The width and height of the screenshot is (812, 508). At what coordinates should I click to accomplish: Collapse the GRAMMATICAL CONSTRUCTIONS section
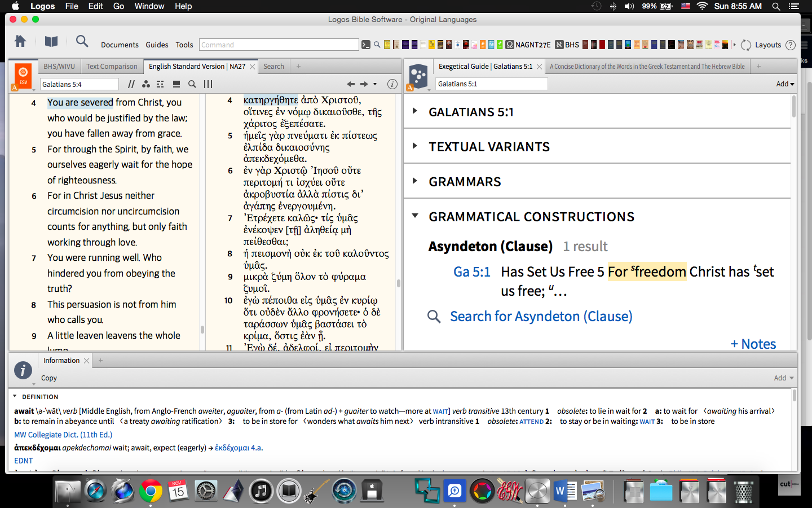[415, 216]
